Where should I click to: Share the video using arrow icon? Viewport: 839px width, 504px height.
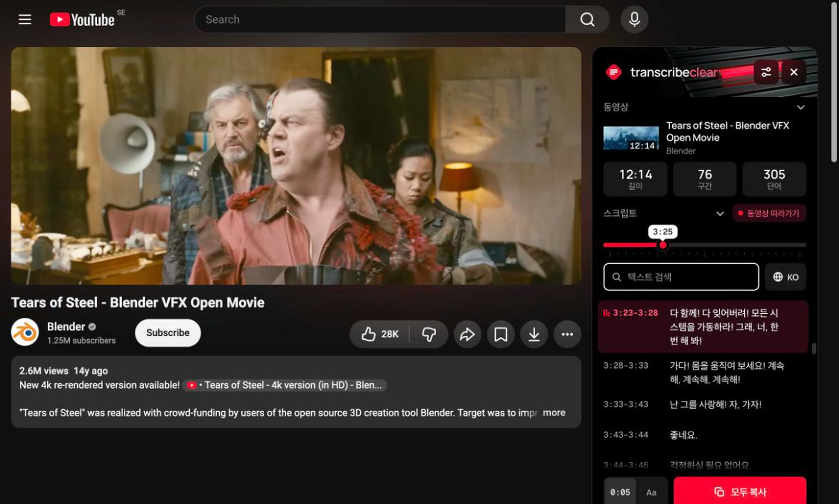pos(467,334)
